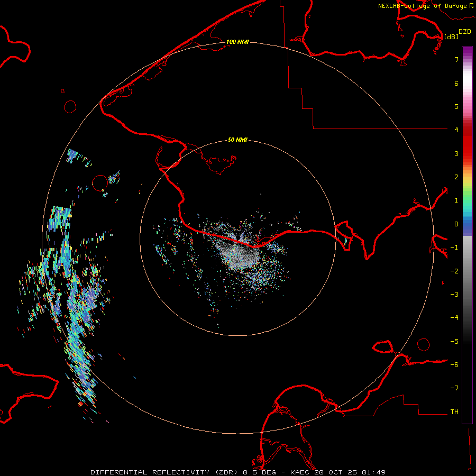Click the 7 value on color scale
The width and height of the screenshot is (476, 476).
click(x=456, y=59)
